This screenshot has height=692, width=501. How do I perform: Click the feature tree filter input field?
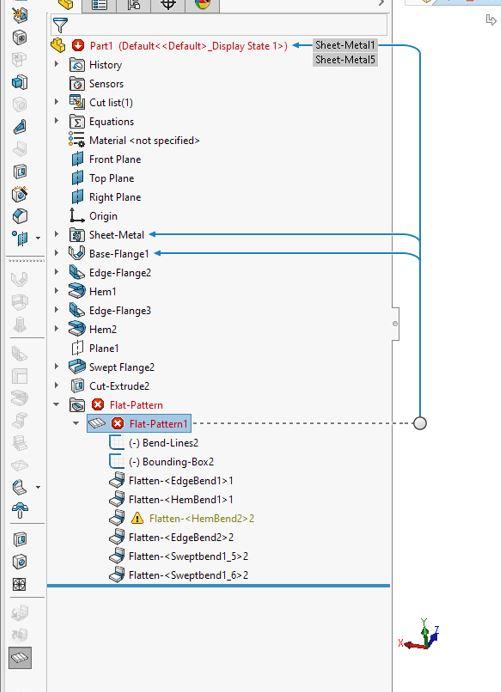point(227,25)
